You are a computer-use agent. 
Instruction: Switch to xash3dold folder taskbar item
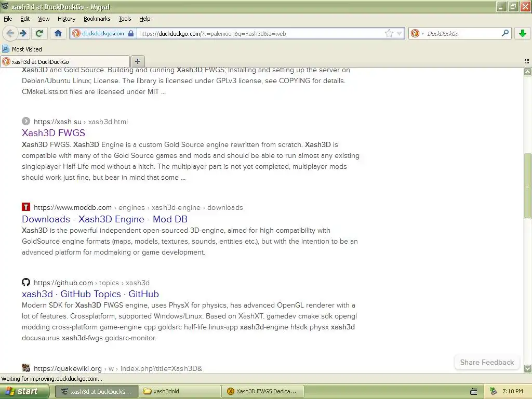tap(180, 391)
